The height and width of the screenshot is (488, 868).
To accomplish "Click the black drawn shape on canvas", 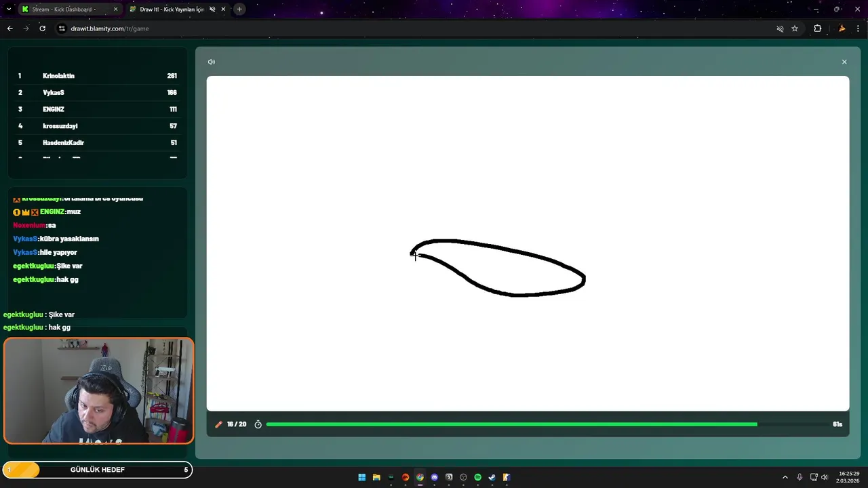I will coord(498,268).
